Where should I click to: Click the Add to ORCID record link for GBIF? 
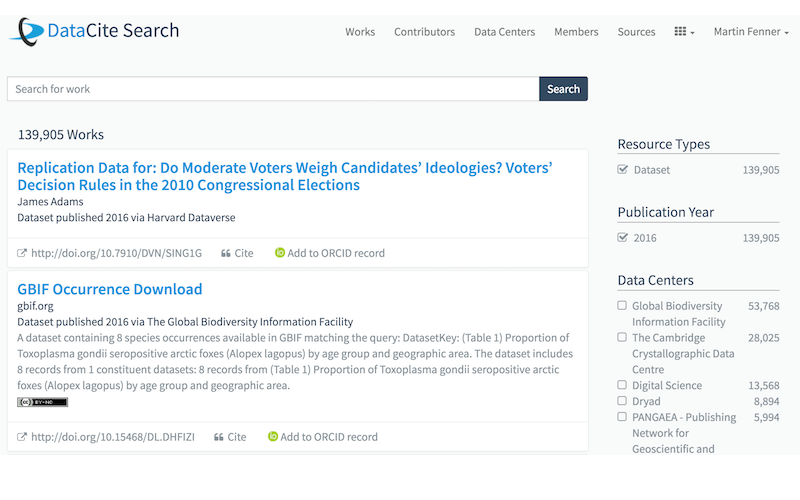[329, 437]
